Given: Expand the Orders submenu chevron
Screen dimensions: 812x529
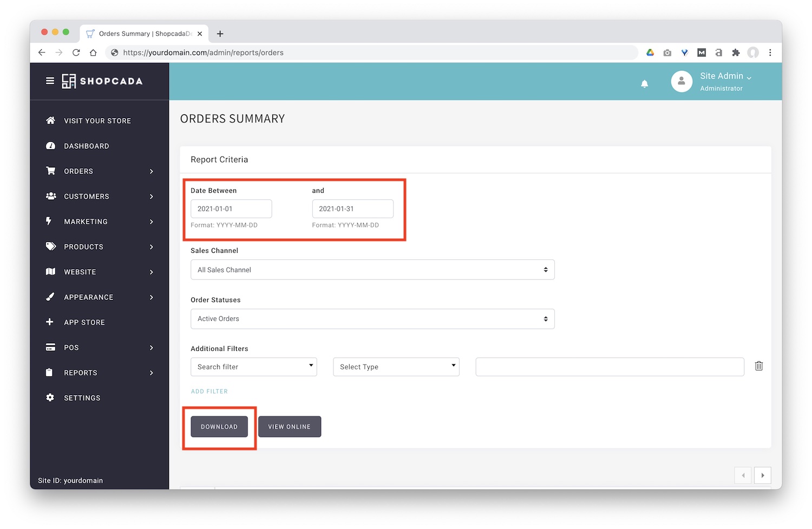Looking at the screenshot, I should pyautogui.click(x=152, y=171).
